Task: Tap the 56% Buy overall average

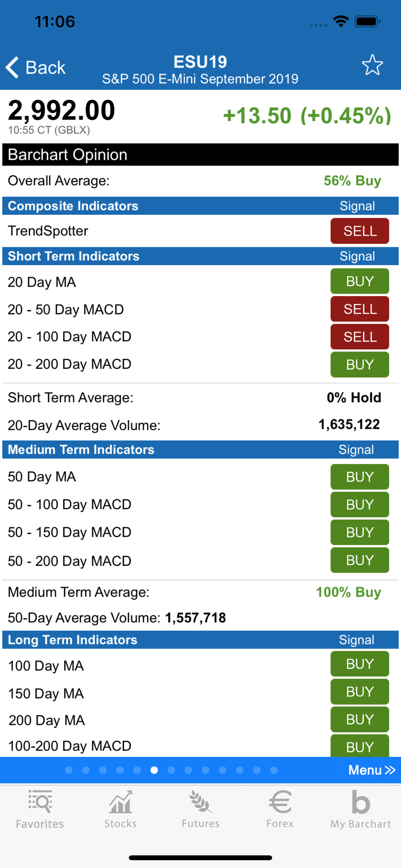Action: pos(352,181)
